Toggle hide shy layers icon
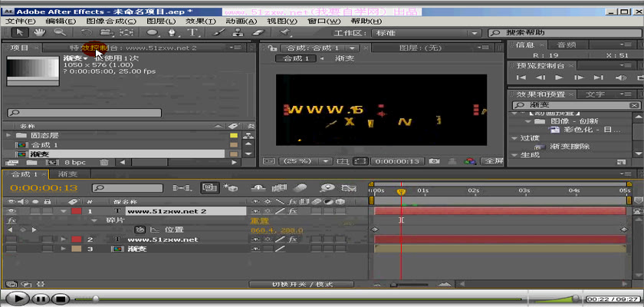 pyautogui.click(x=258, y=188)
